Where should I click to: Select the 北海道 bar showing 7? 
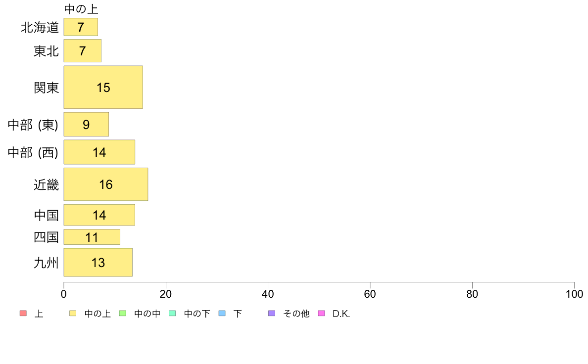point(81,27)
